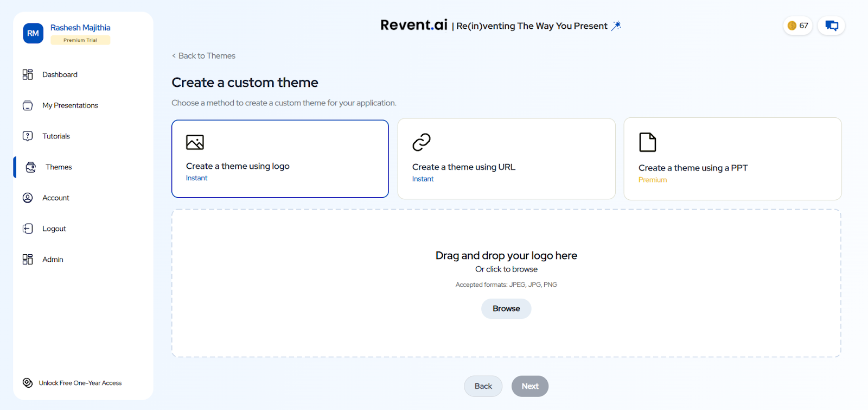Click the My Presentations icon
Viewport: 868px width, 410px height.
pos(28,105)
